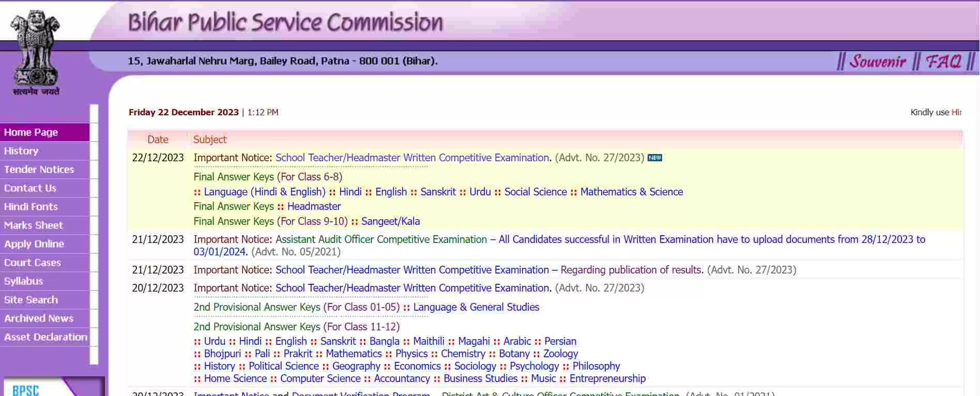This screenshot has height=396, width=980.
Task: Open Sangeet/Kala final answer key
Action: tap(391, 221)
